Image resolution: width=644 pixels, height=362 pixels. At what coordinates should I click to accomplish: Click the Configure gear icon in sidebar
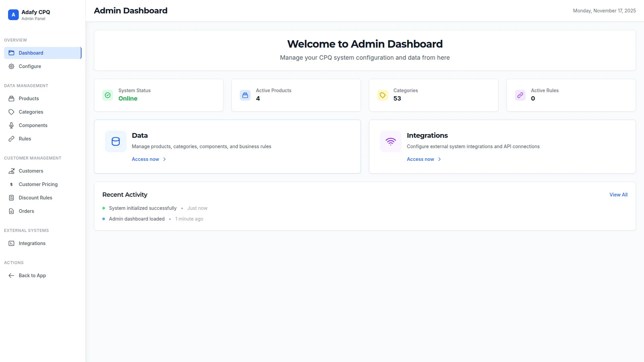click(x=11, y=66)
